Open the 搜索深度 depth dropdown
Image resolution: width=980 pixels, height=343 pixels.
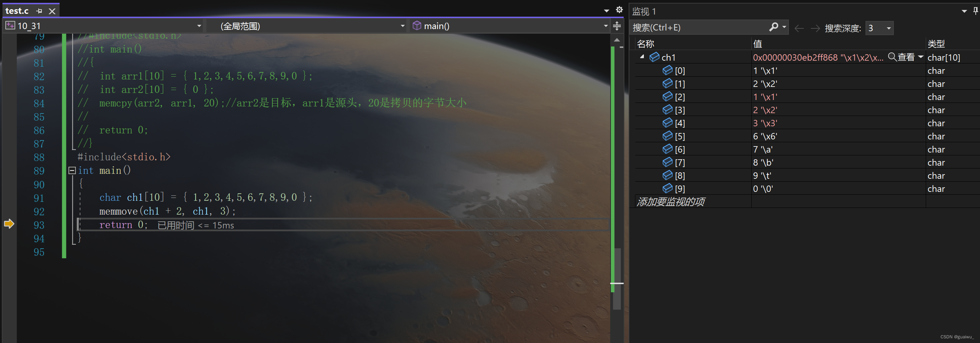click(888, 27)
